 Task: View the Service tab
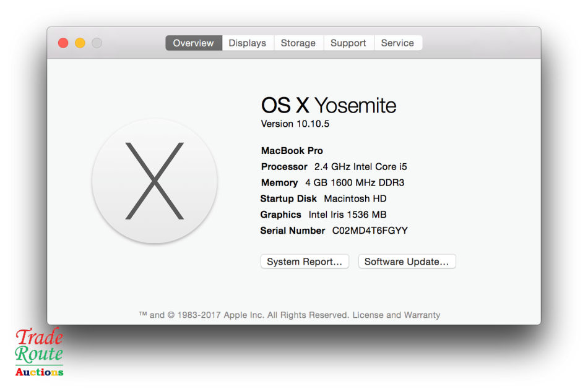click(398, 43)
